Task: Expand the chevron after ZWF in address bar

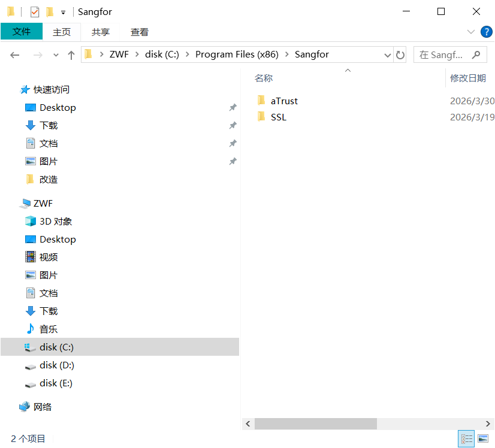Action: tap(137, 55)
